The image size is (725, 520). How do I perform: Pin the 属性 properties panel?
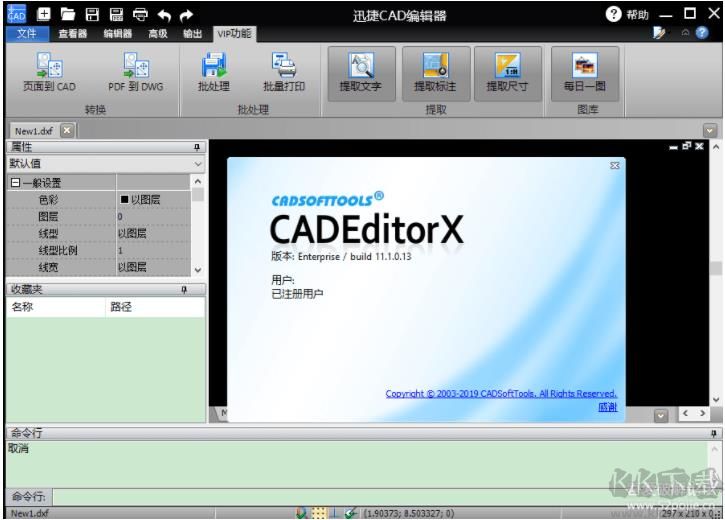tap(196, 147)
